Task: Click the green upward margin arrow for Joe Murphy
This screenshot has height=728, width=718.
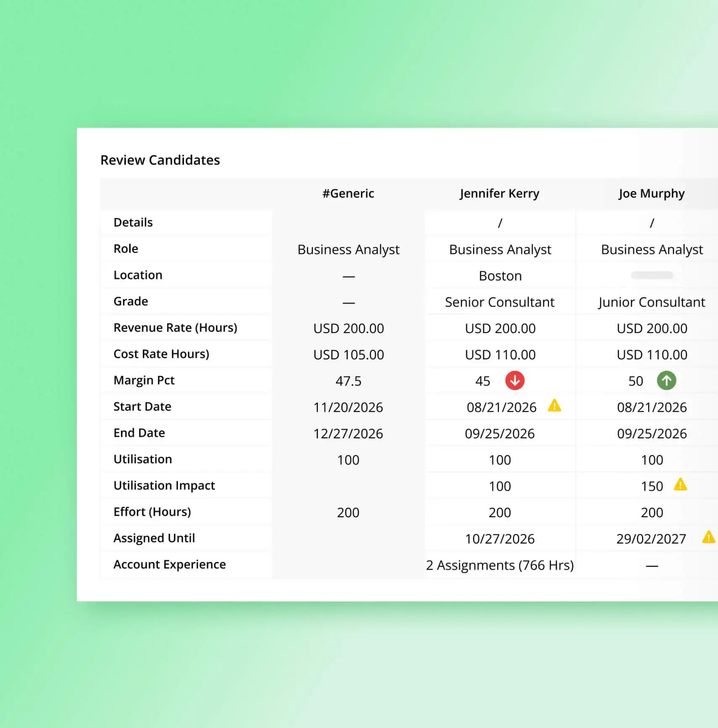Action: coord(666,381)
